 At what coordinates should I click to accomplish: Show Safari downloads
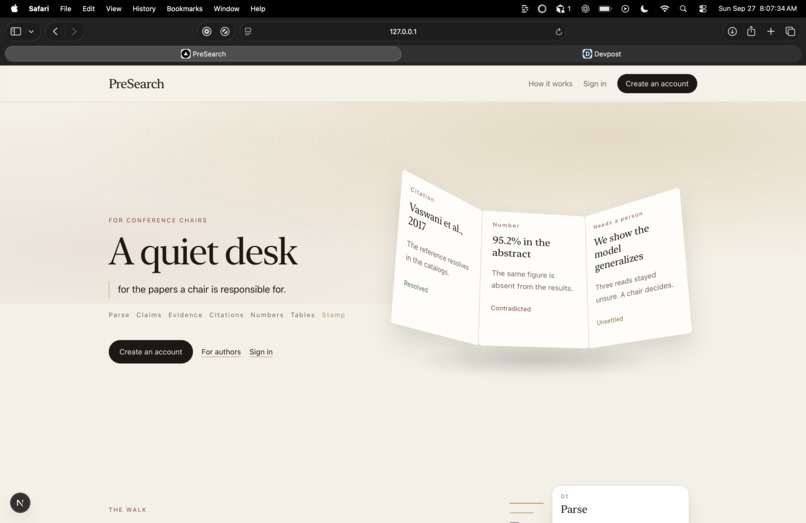click(x=732, y=31)
